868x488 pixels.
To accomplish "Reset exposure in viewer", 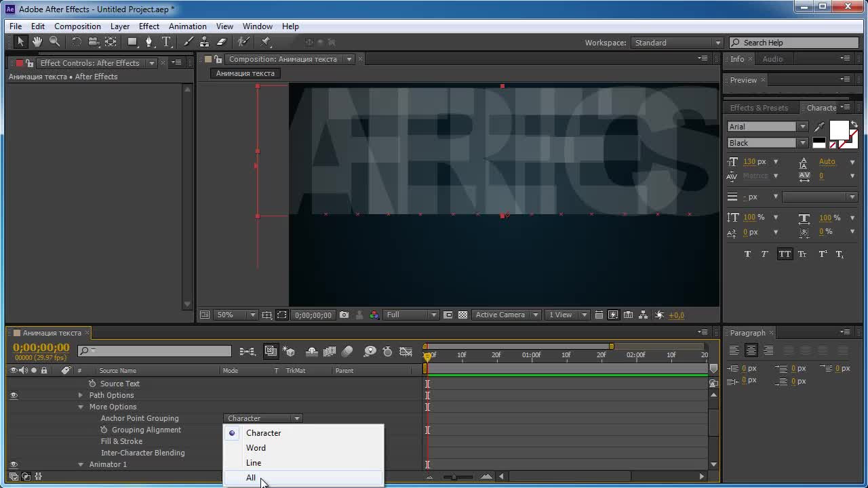I will 659,315.
